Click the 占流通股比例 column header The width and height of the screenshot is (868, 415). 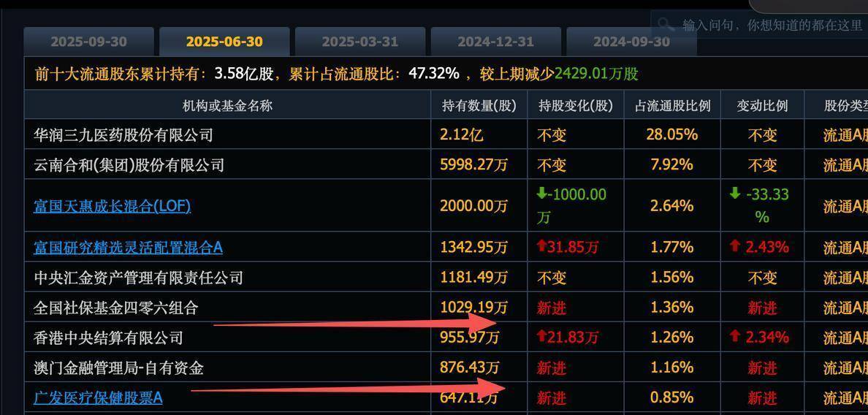(x=672, y=105)
